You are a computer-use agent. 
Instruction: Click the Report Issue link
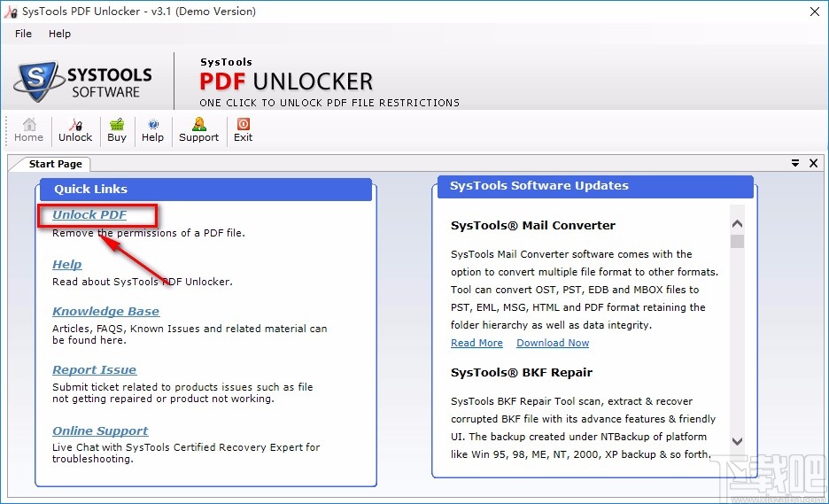pyautogui.click(x=94, y=369)
